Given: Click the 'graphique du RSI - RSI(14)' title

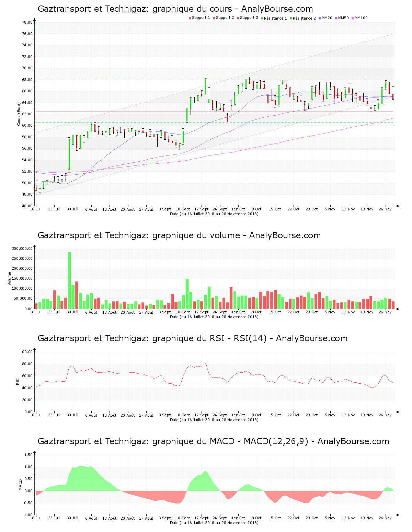Looking at the screenshot, I should pos(193,338).
